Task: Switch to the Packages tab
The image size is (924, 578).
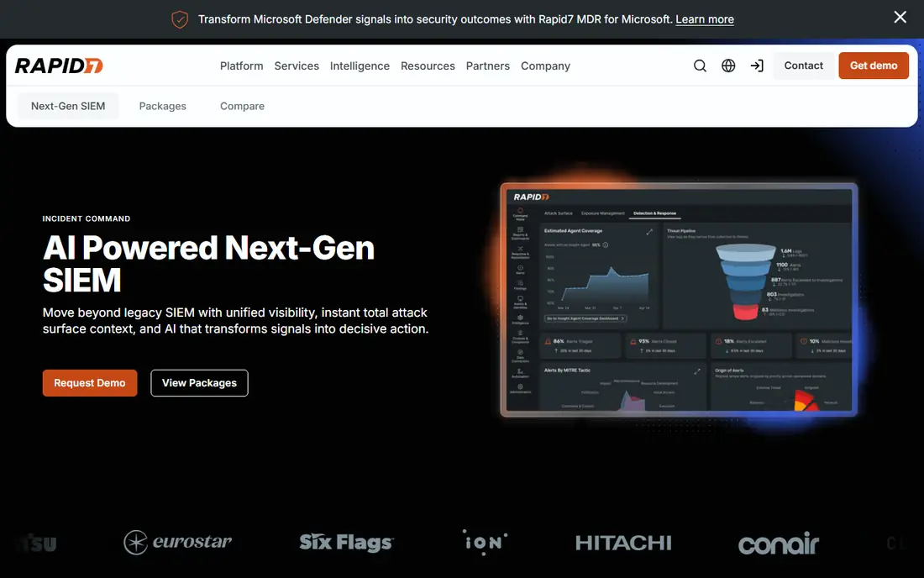Action: [163, 106]
